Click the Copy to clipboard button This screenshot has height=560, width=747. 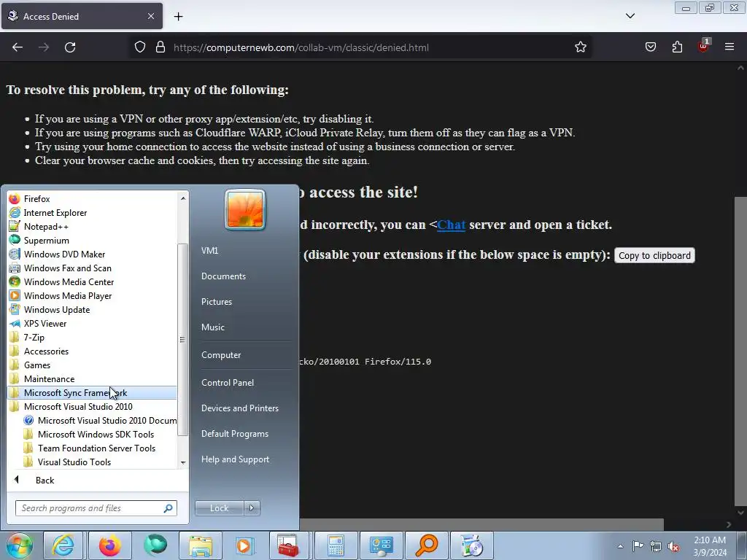click(654, 255)
